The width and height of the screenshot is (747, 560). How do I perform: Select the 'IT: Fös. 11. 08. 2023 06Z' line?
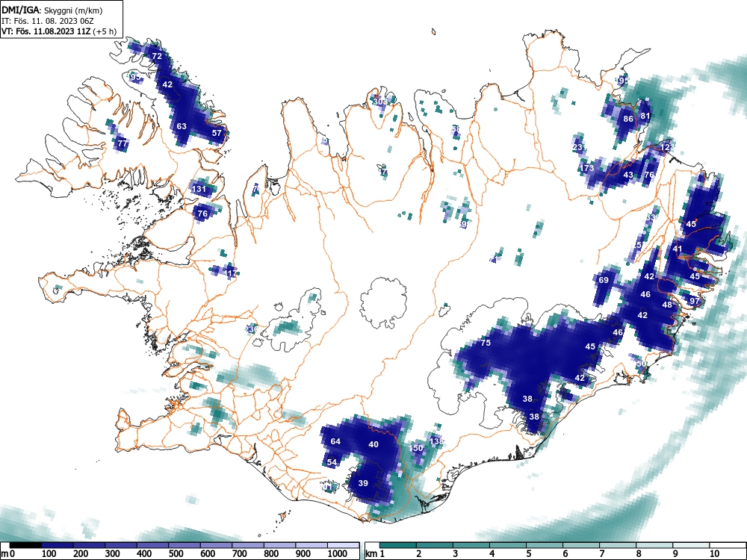[x=49, y=21]
